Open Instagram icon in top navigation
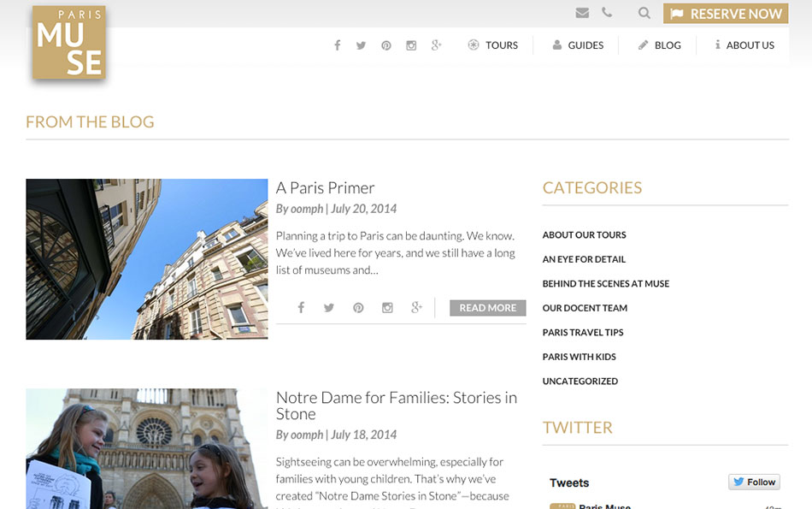812x509 pixels. (x=411, y=45)
